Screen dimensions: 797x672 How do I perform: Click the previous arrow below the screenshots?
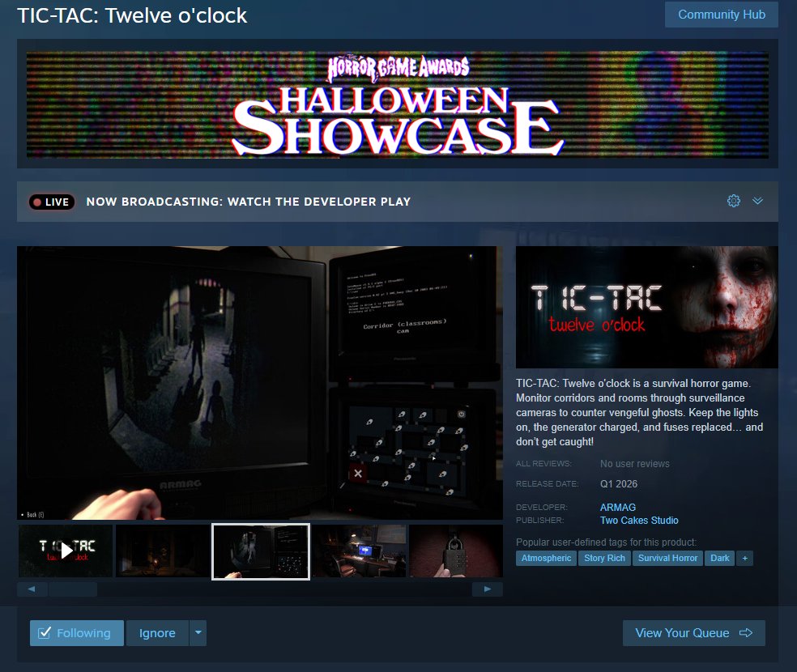click(32, 589)
